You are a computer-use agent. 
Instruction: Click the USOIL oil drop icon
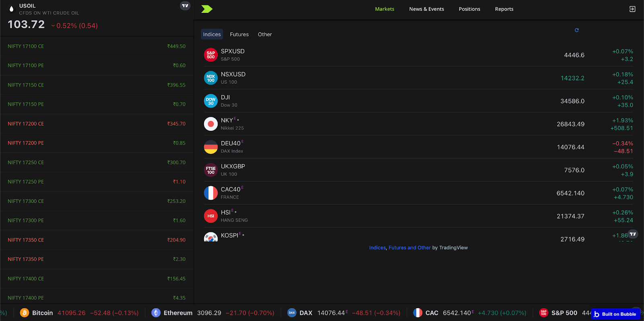[x=11, y=9]
